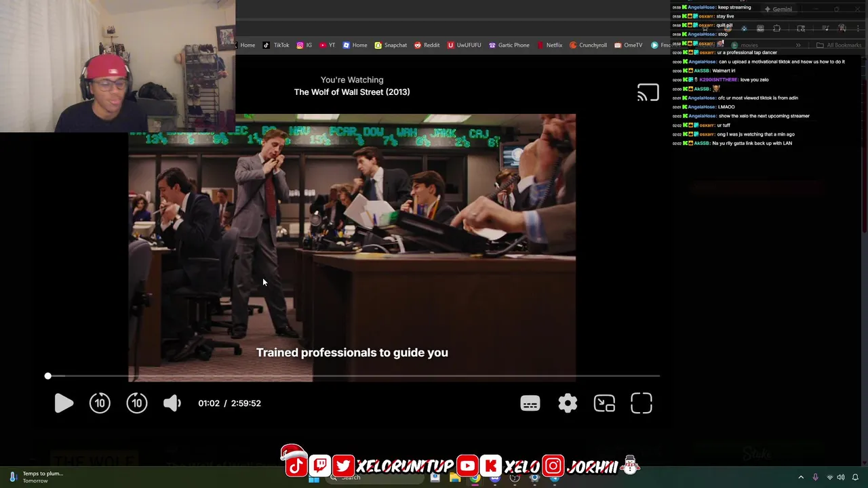Click the 'ur tuff' chat message from osxarr
This screenshot has height=488, width=868.
point(723,125)
